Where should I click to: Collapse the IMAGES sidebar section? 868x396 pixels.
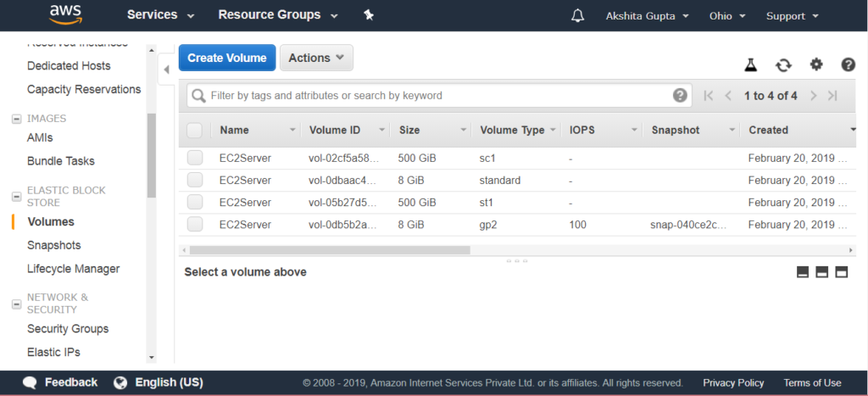pos(17,119)
